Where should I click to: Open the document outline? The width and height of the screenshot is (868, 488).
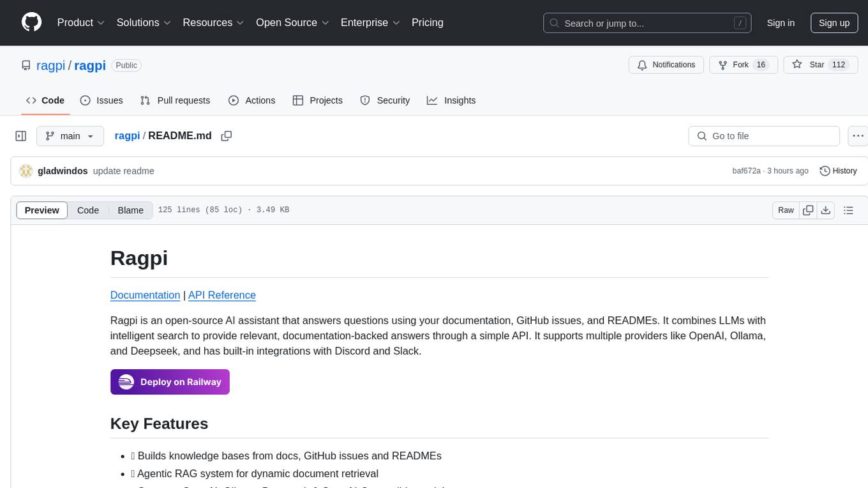(x=848, y=210)
